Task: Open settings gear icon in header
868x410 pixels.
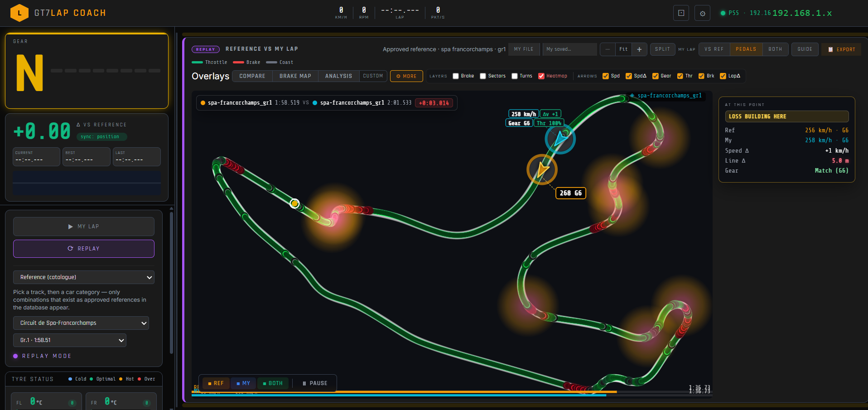Action: (x=702, y=13)
